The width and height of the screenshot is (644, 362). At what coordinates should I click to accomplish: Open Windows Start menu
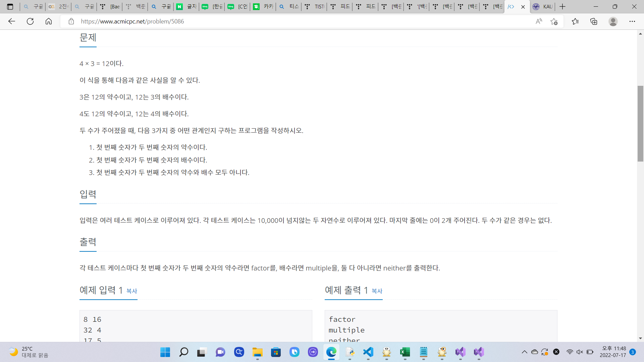click(165, 352)
